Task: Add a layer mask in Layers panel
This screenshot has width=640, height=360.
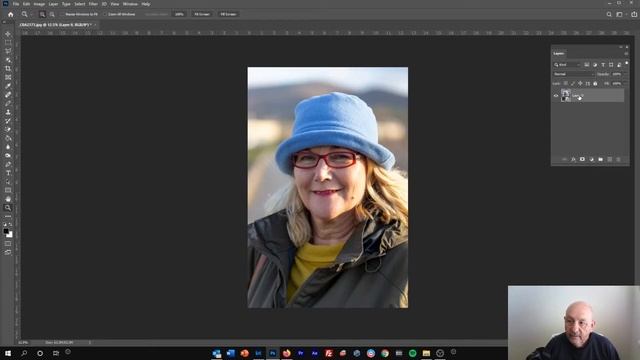Action: 582,159
